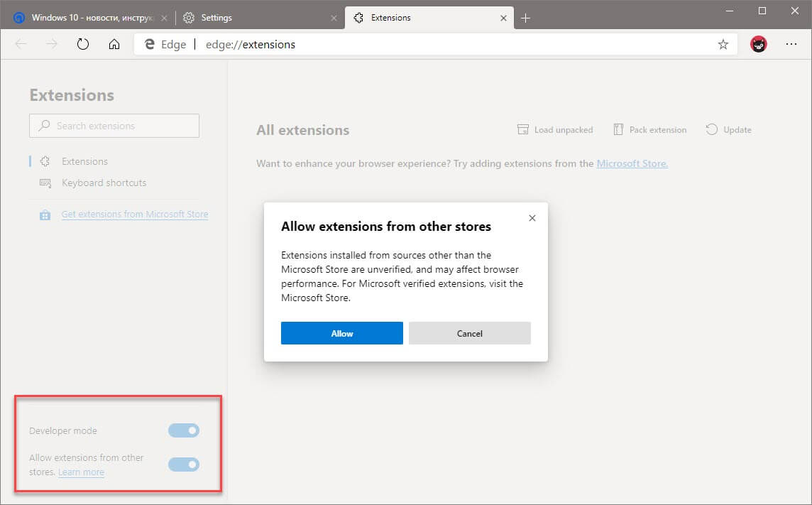Open the Settings and more menu
812x505 pixels.
791,44
